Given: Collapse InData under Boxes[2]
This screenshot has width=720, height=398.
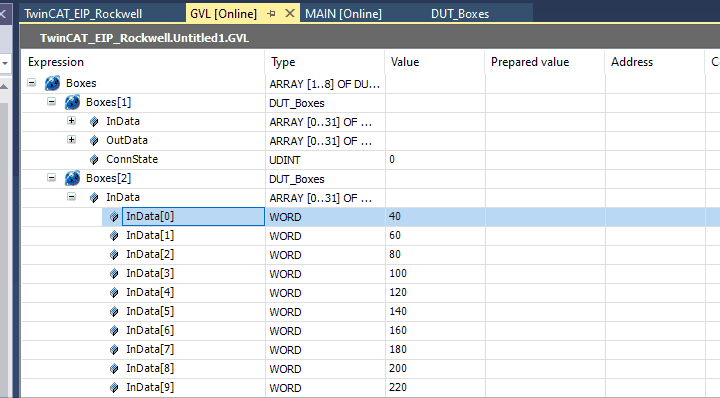Looking at the screenshot, I should coord(71,196).
